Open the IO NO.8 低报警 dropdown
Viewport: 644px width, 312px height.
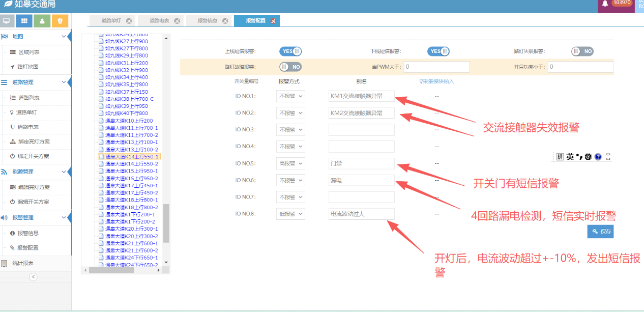290,214
